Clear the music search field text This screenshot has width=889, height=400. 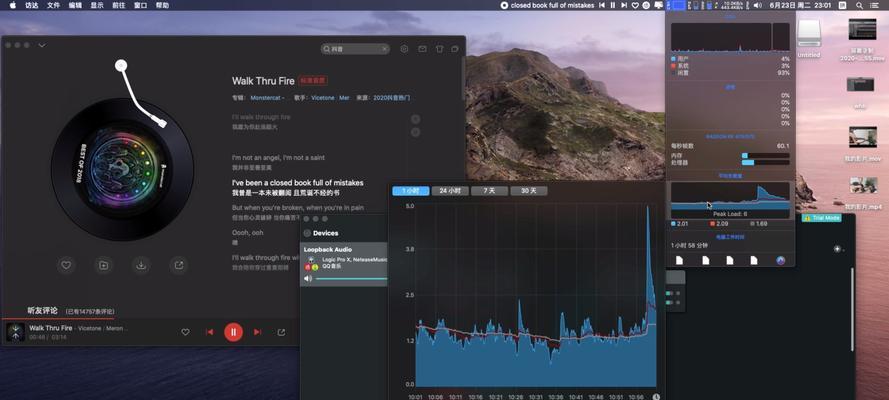pos(384,49)
